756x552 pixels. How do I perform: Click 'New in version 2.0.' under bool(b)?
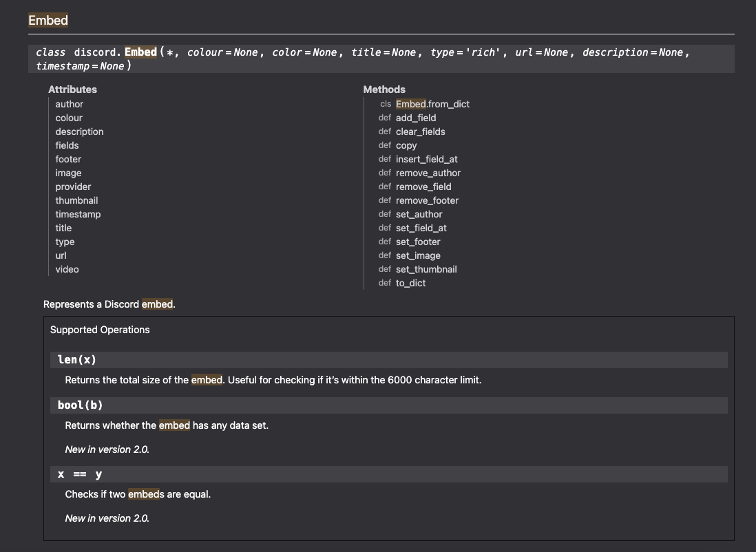[x=107, y=449]
